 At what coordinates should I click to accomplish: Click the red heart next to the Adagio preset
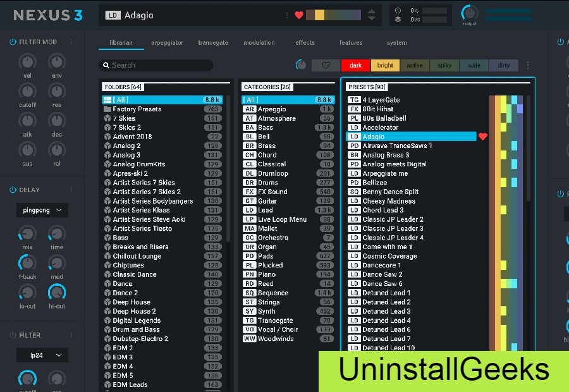pos(482,137)
